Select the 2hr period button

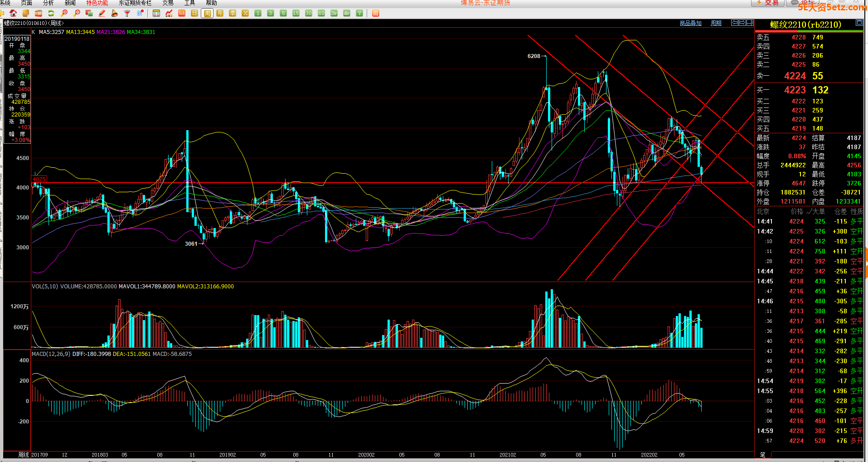334,13
